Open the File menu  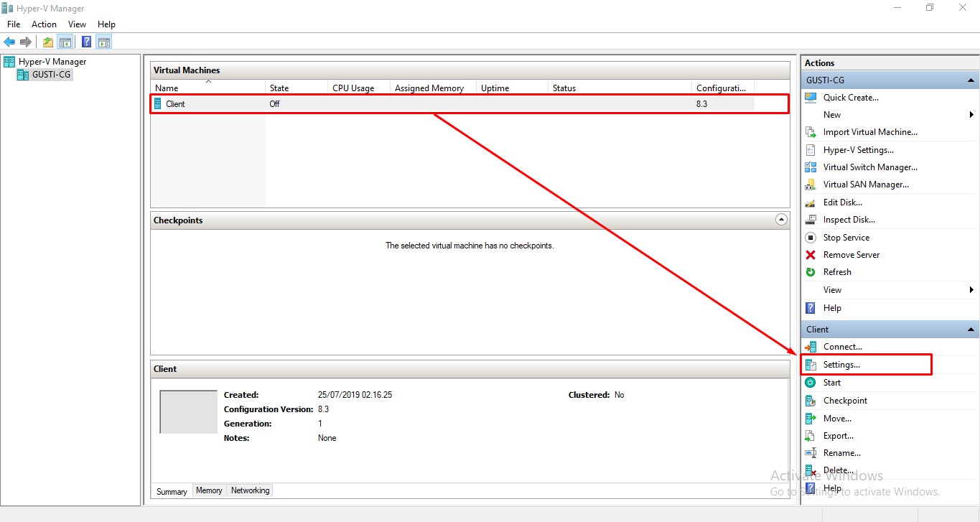(14, 24)
